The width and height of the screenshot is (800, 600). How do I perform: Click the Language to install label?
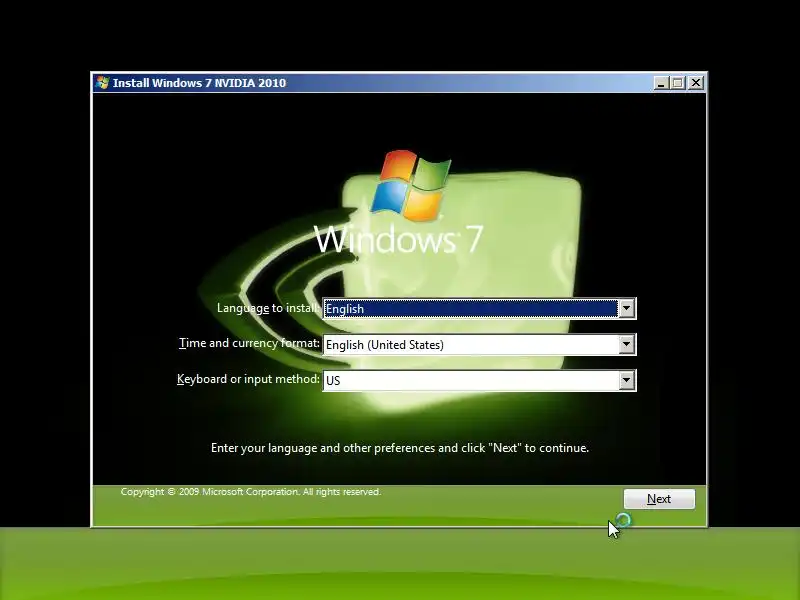click(268, 308)
